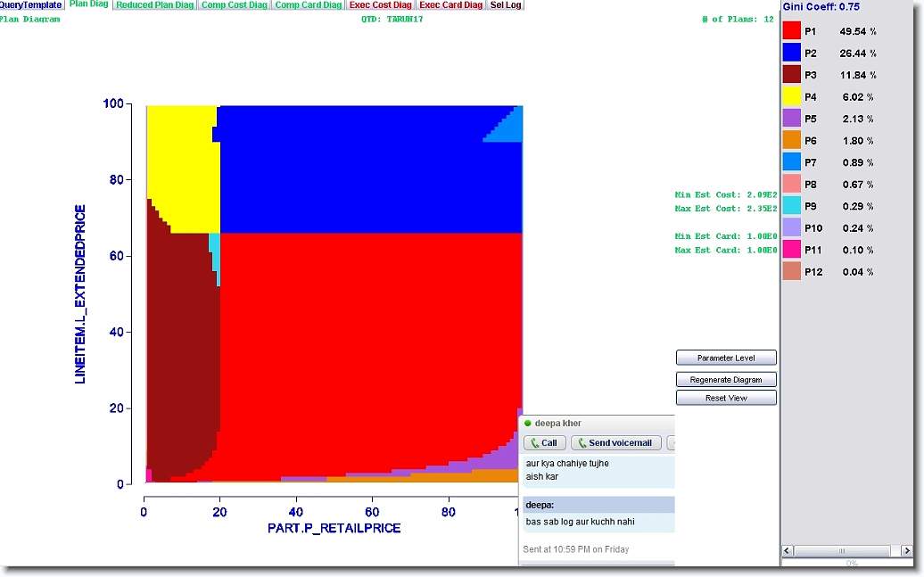
Task: Choose the P12 legend color swatch
Action: tap(791, 271)
